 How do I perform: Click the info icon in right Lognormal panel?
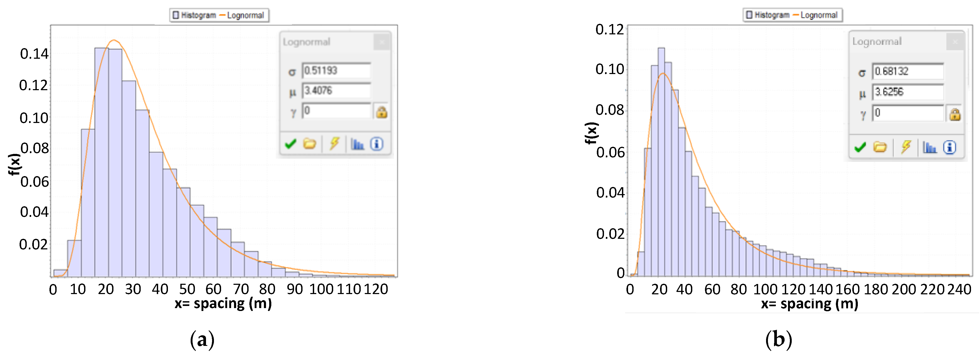[950, 147]
